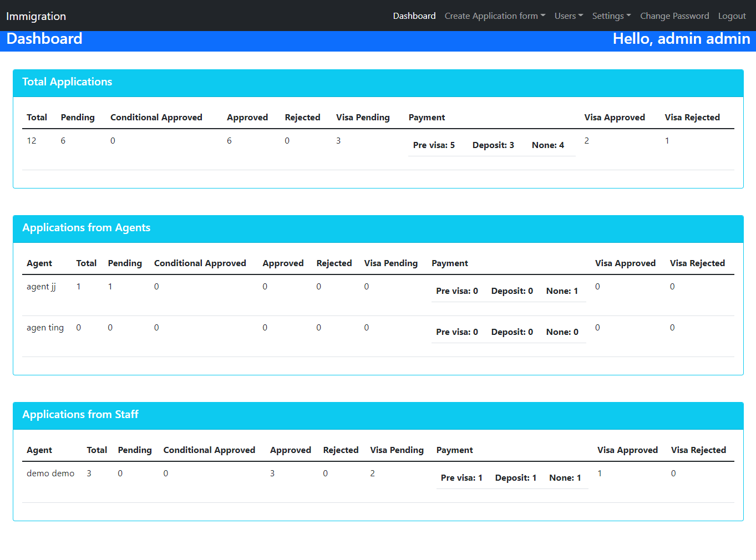Expand the Users dropdown menu

pyautogui.click(x=569, y=16)
